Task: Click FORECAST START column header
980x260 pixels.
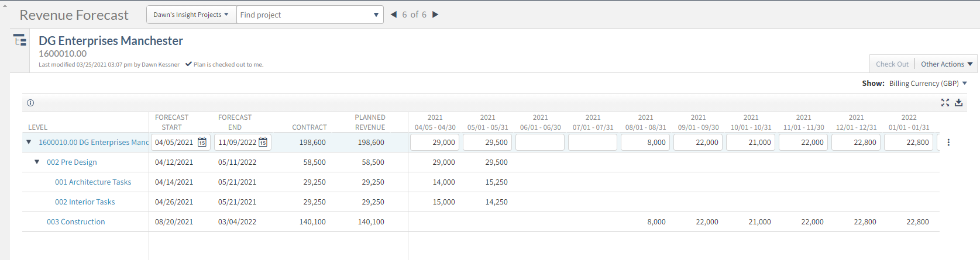Action: point(172,122)
